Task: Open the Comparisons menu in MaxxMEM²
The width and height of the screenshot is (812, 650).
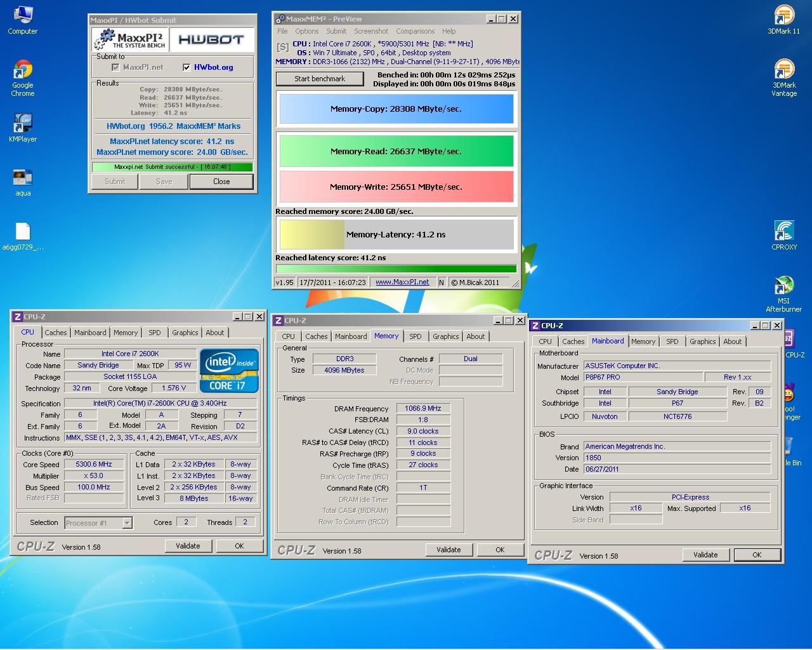Action: pos(416,31)
